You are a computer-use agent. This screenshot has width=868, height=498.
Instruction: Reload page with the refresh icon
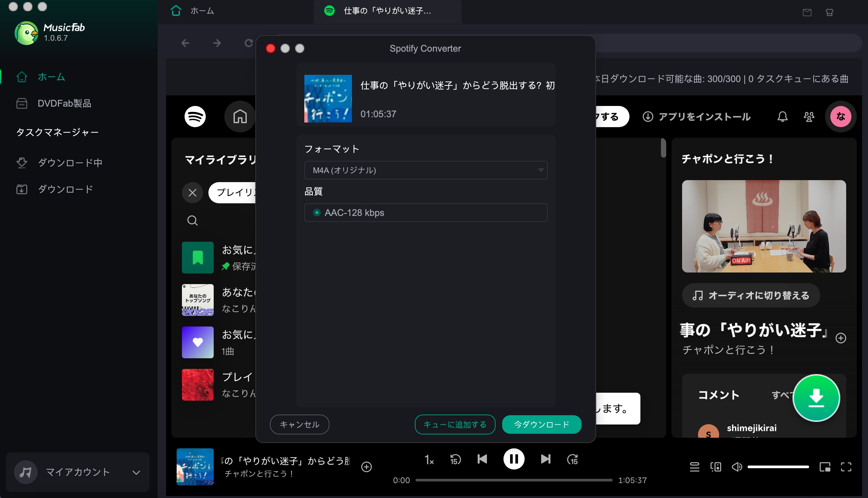coord(249,43)
